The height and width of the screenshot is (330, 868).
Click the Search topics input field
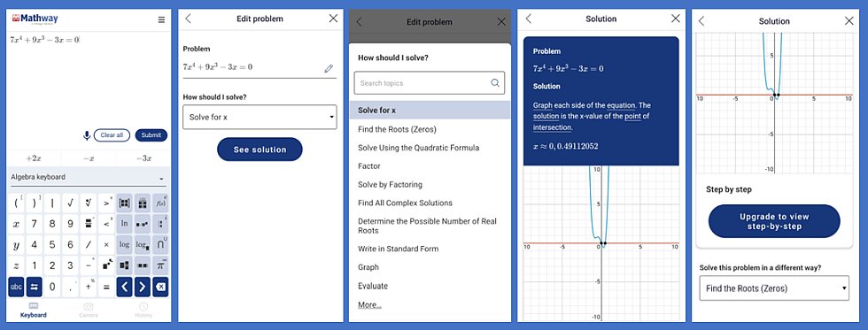tap(430, 83)
